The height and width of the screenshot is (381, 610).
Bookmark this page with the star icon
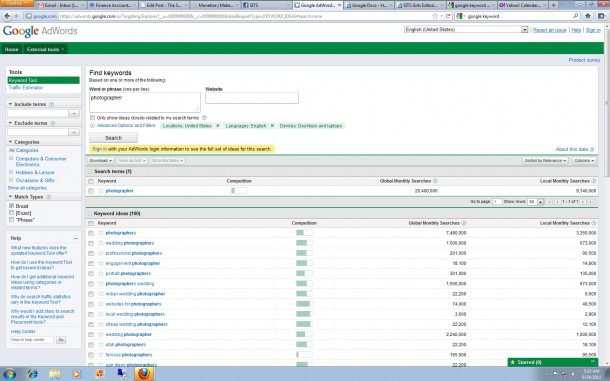(x=435, y=16)
